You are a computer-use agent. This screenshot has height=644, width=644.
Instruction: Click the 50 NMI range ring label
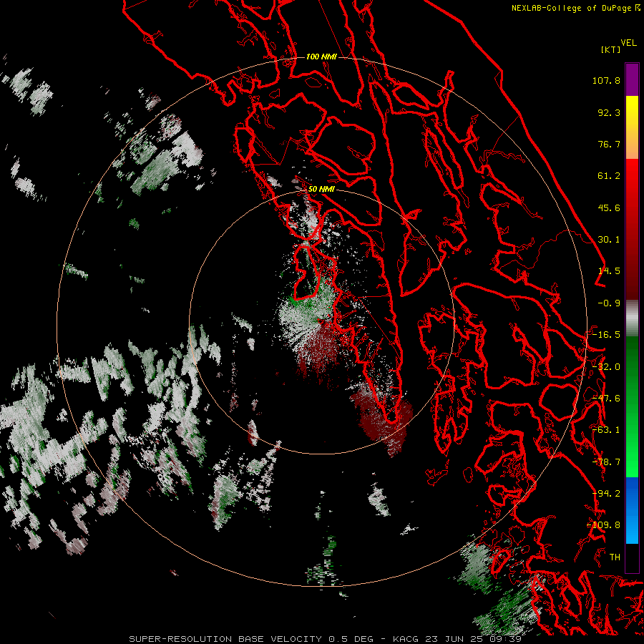pyautogui.click(x=321, y=189)
